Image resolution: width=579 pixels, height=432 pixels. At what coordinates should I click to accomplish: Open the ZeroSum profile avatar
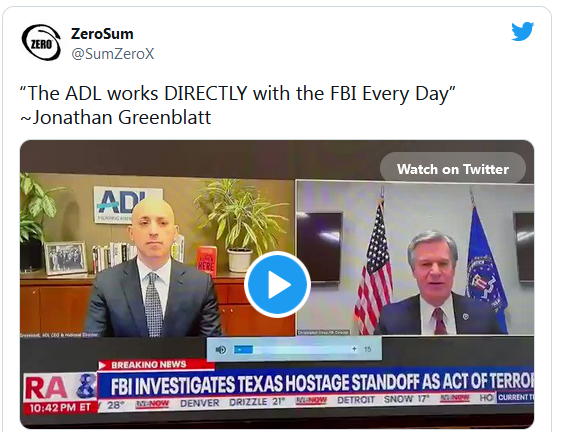(x=41, y=42)
